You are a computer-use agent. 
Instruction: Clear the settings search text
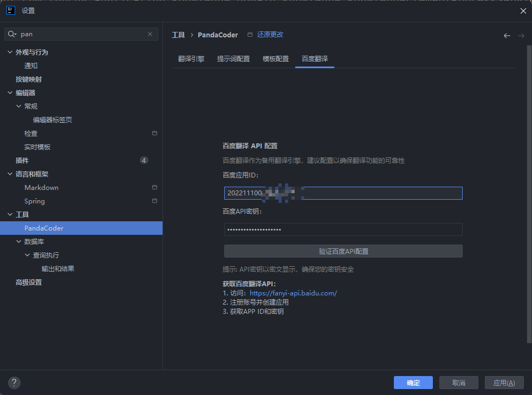tap(150, 34)
